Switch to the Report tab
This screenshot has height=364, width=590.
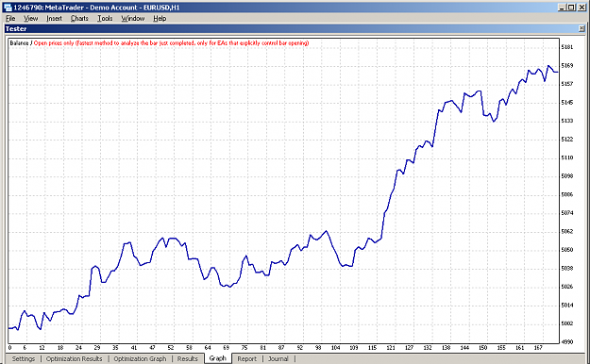pyautogui.click(x=246, y=358)
